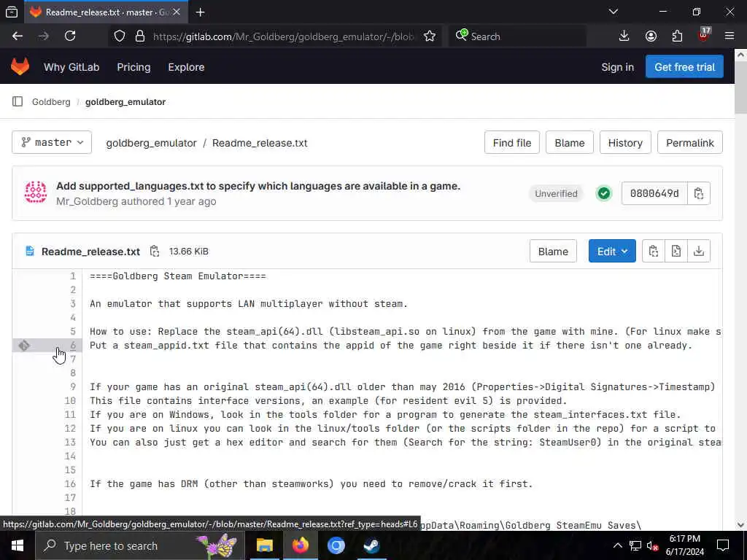Open the Explore menu item
Image resolution: width=747 pixels, height=560 pixels.
pyautogui.click(x=186, y=67)
